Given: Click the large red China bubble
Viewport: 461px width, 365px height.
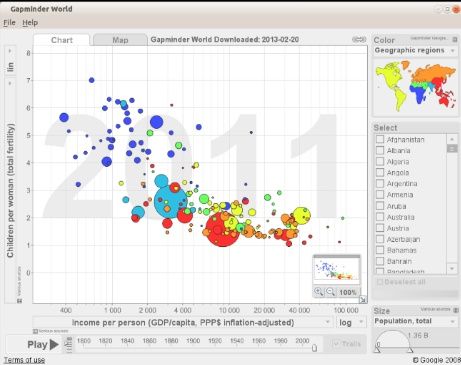Looking at the screenshot, I should 222,229.
